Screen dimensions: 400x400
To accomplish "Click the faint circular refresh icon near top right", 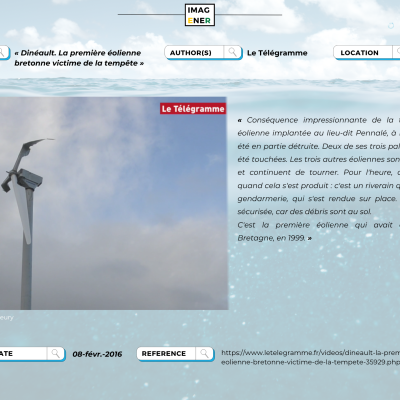I will click(x=391, y=26).
